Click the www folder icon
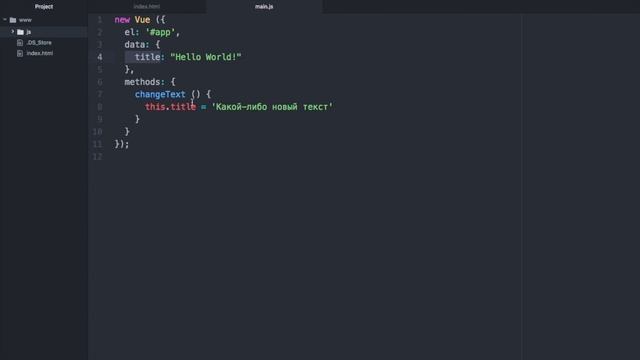The image size is (640, 360). (13, 20)
